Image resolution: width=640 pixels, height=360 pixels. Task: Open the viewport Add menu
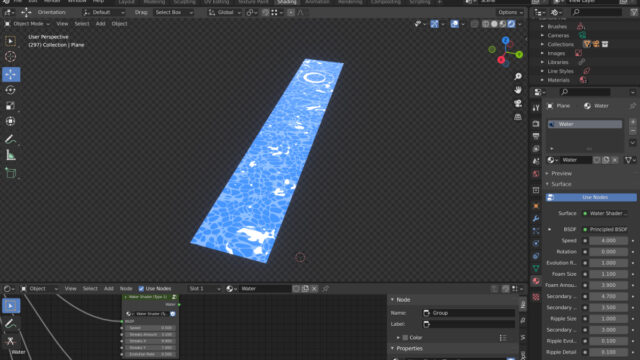(100, 24)
